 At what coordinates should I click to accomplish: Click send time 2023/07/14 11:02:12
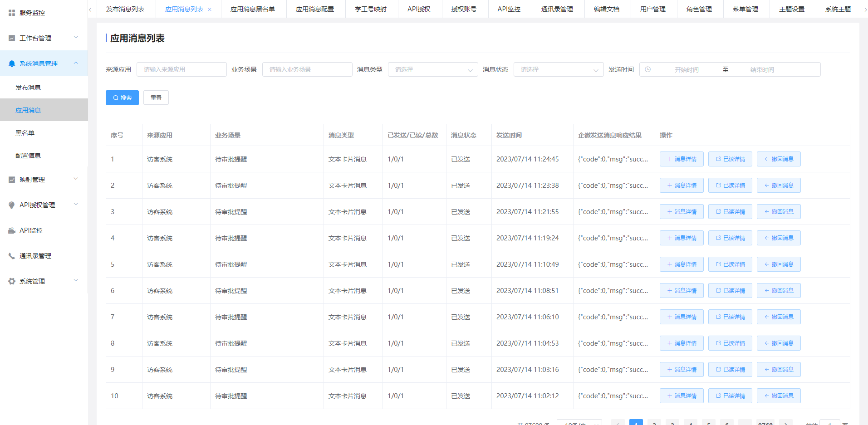pyautogui.click(x=528, y=396)
